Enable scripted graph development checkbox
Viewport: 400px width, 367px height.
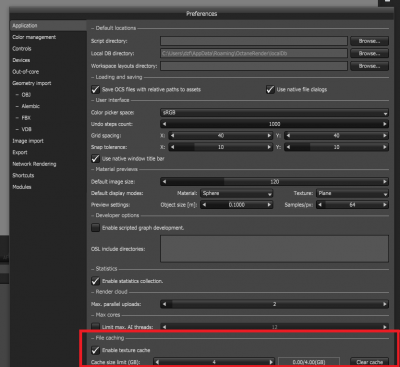95,228
